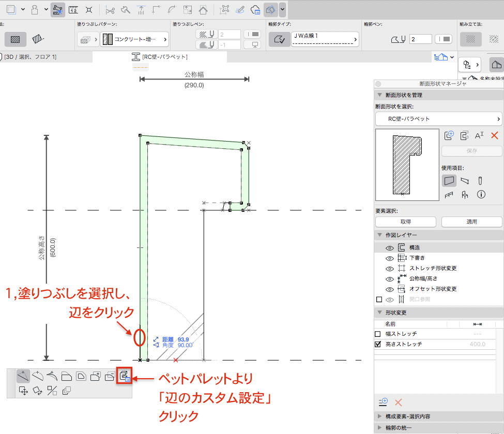The width and height of the screenshot is (504, 434).
Task: Click the rename profile icon
Action: 479,135
